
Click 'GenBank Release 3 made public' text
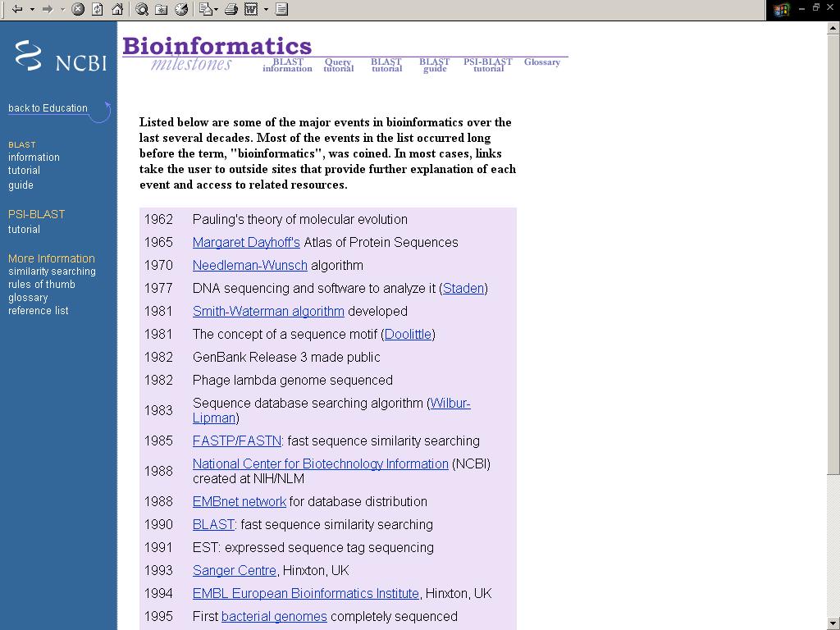tap(286, 358)
